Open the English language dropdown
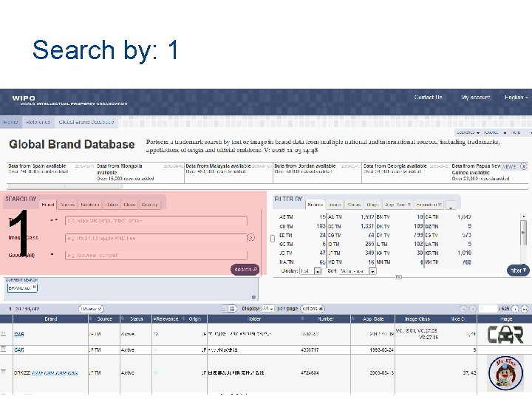Screen dimensions: 532x399 click(516, 98)
